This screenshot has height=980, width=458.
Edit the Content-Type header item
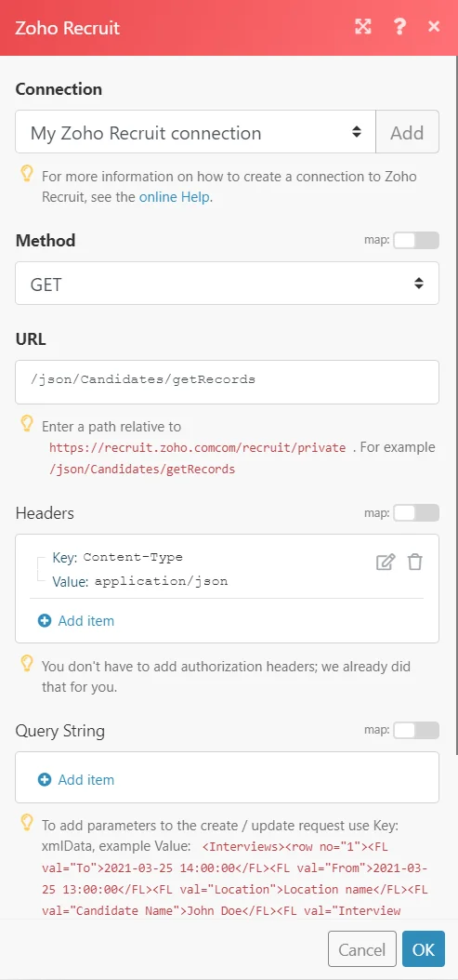coord(386,562)
